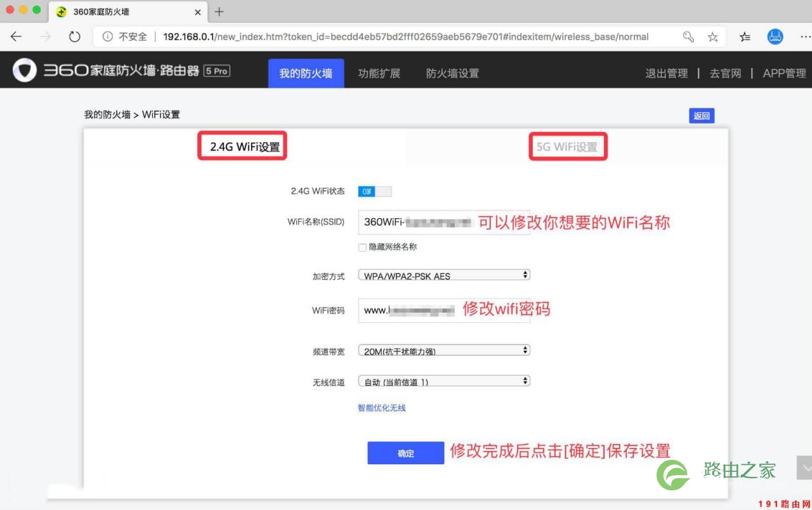Open the 去官网 link

point(725,73)
